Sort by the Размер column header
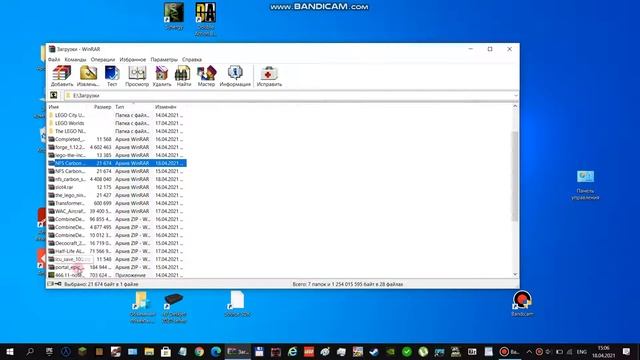 pos(102,107)
